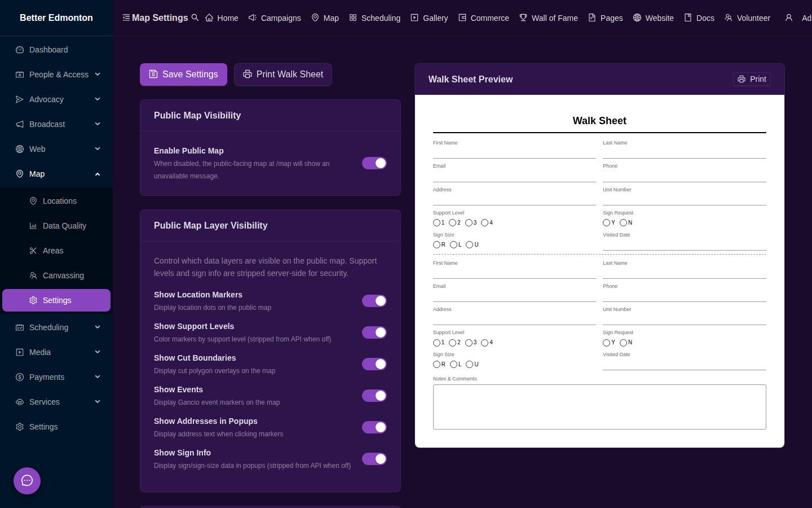Click the printer icon in Walk Sheet Preview header
This screenshot has height=508, width=812.
742,79
